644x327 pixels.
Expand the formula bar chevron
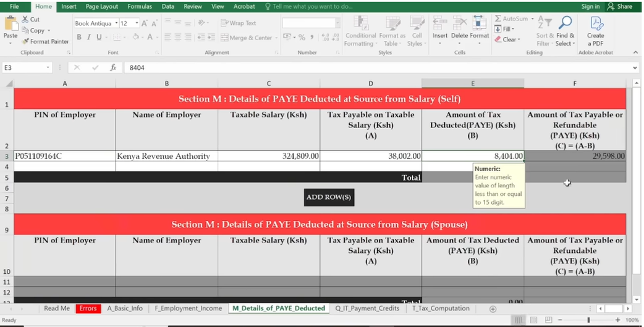(x=635, y=67)
